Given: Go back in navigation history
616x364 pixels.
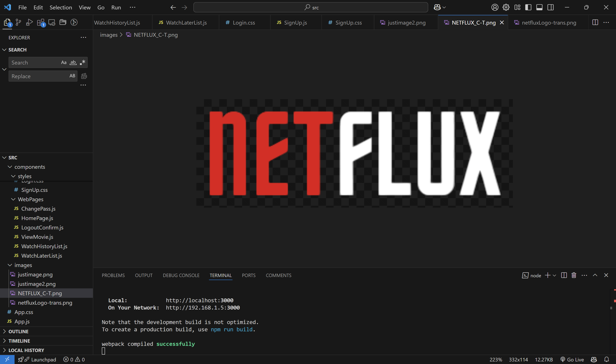Looking at the screenshot, I should pyautogui.click(x=173, y=7).
